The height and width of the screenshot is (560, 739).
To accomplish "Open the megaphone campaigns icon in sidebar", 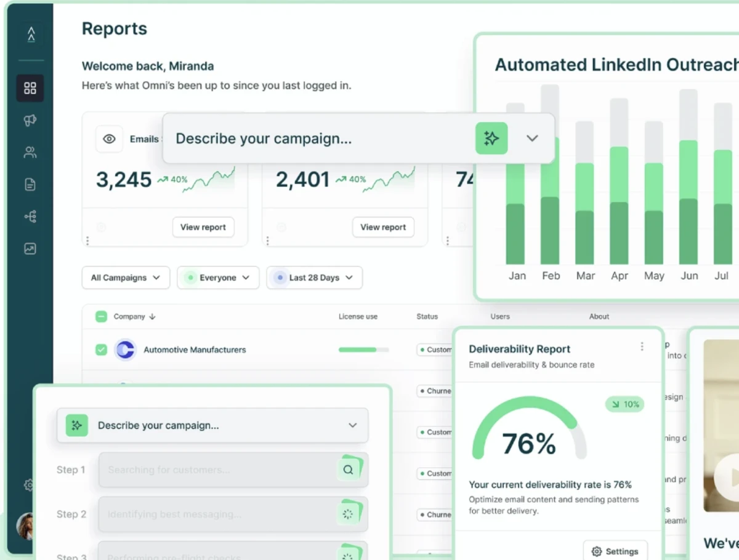I will [30, 121].
